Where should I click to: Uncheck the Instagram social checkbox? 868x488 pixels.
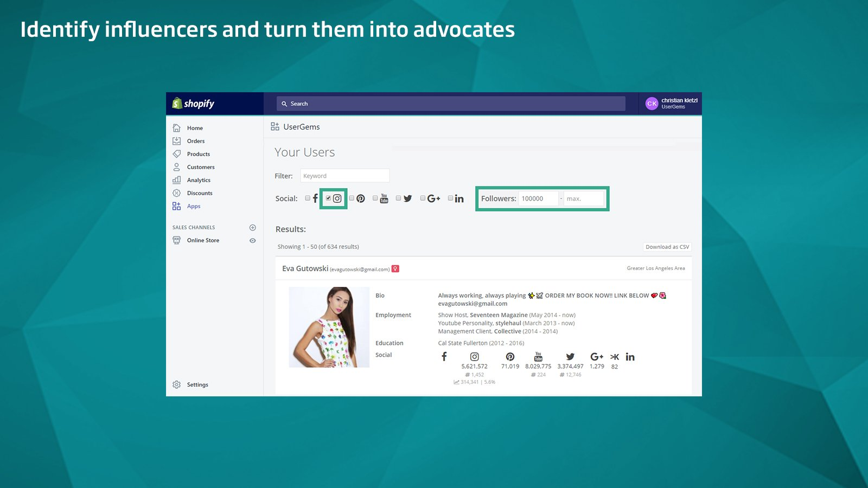coord(328,198)
